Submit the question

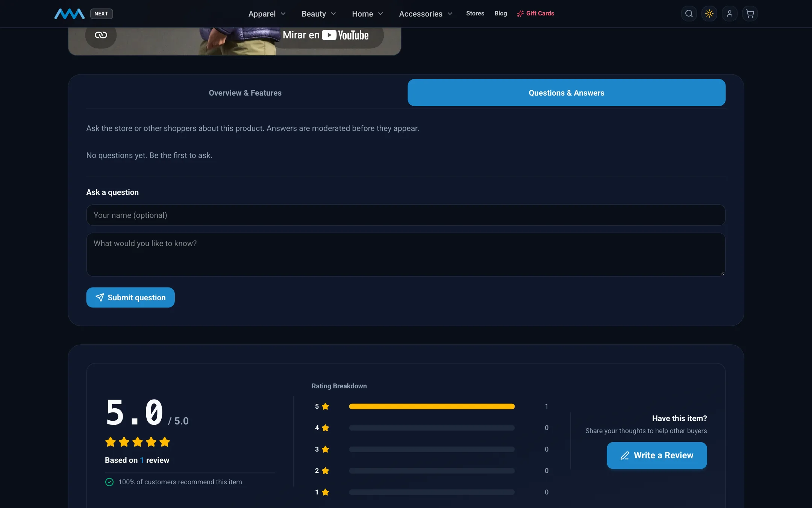point(130,297)
